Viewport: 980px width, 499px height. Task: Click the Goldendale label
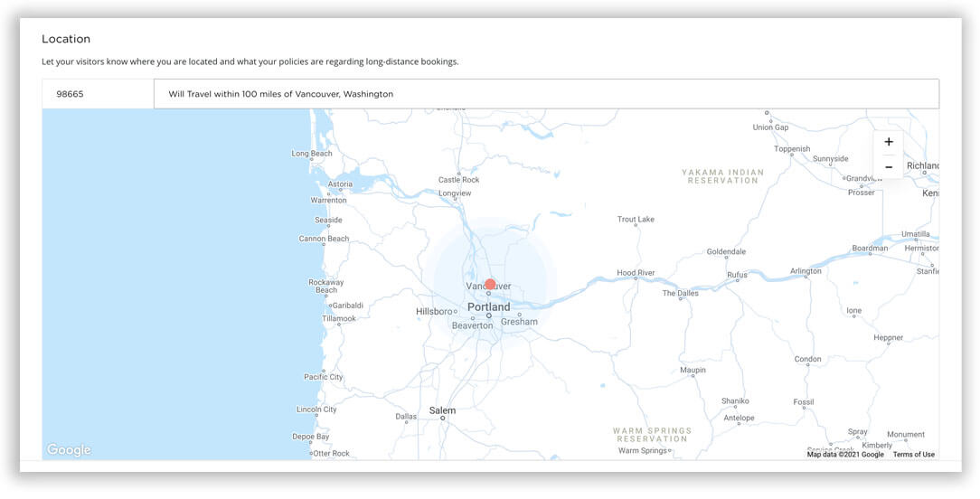coord(726,252)
